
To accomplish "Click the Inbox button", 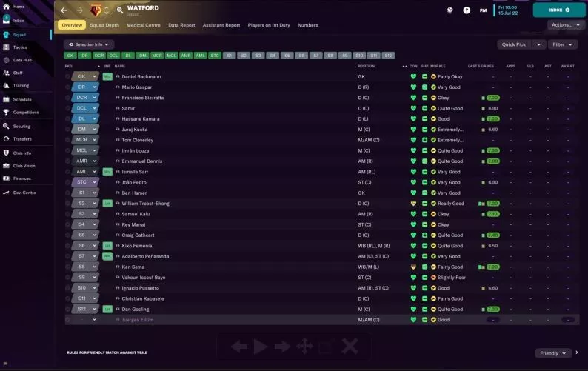I will point(559,10).
